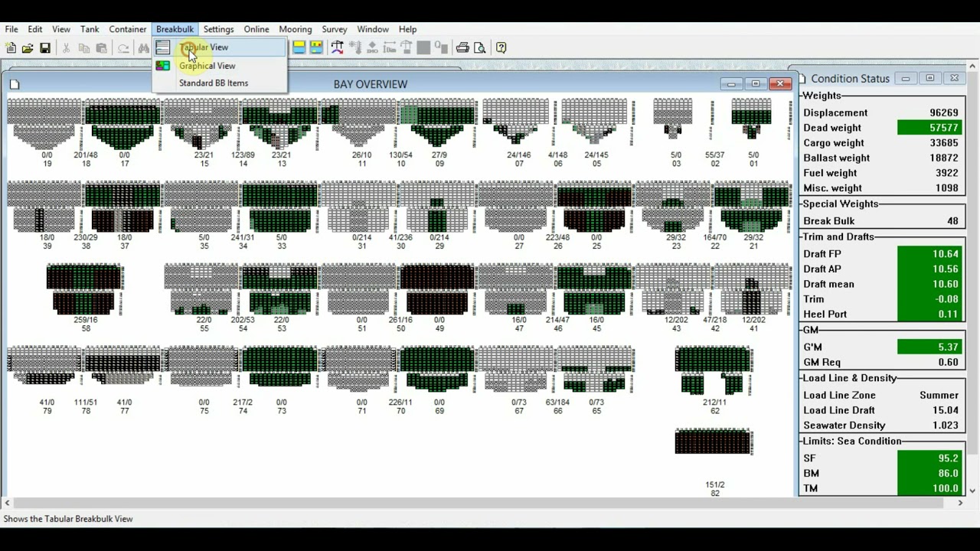This screenshot has height=551, width=980.
Task: Open Print Preview magnifier icon
Action: tap(480, 47)
